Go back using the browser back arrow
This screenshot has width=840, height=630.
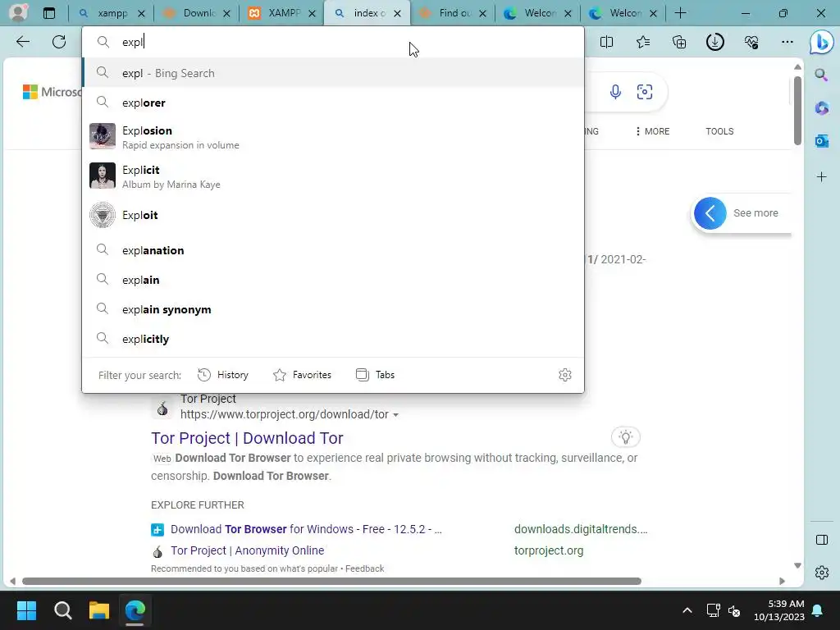tap(23, 42)
